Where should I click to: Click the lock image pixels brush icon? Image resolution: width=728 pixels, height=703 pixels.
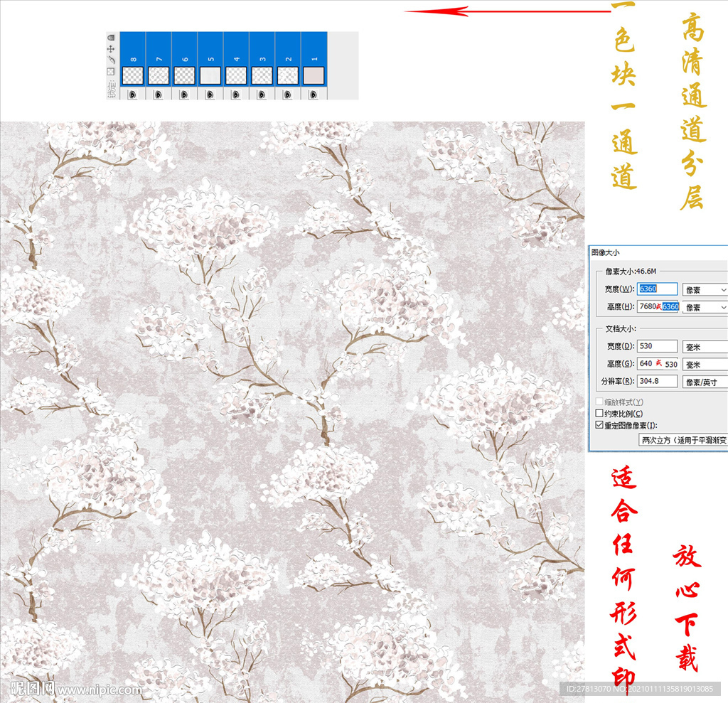pyautogui.click(x=111, y=60)
